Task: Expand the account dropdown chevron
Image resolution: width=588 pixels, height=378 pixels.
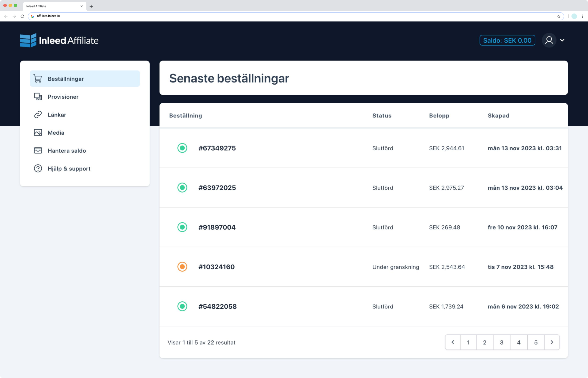Action: [x=562, y=40]
